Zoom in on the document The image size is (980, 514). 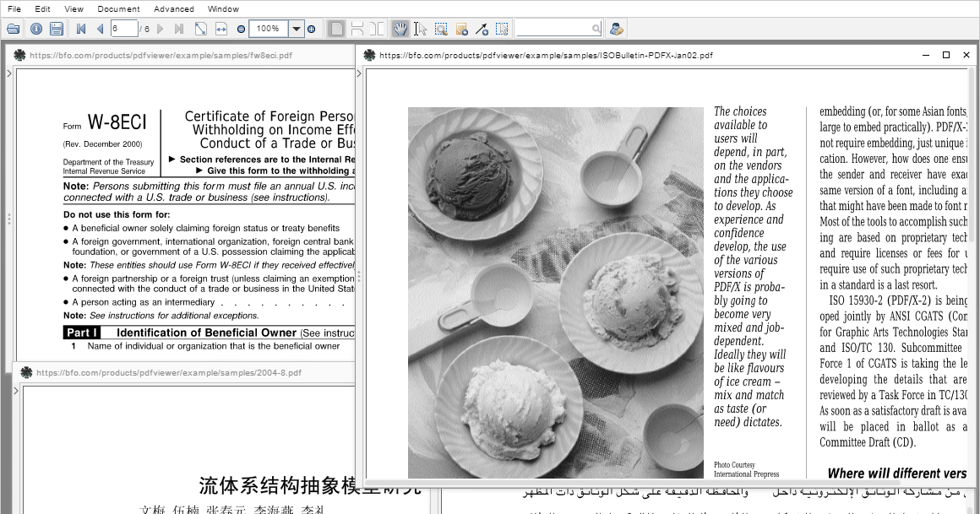tap(312, 28)
